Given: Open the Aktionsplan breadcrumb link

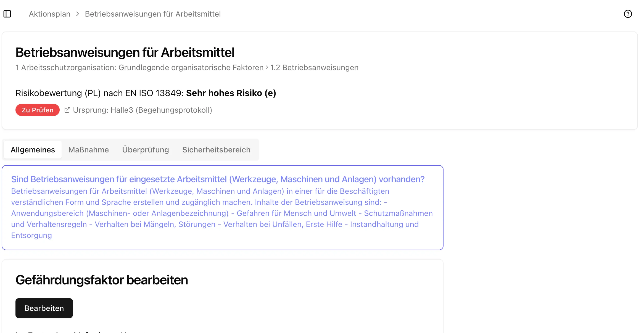Looking at the screenshot, I should [x=49, y=14].
